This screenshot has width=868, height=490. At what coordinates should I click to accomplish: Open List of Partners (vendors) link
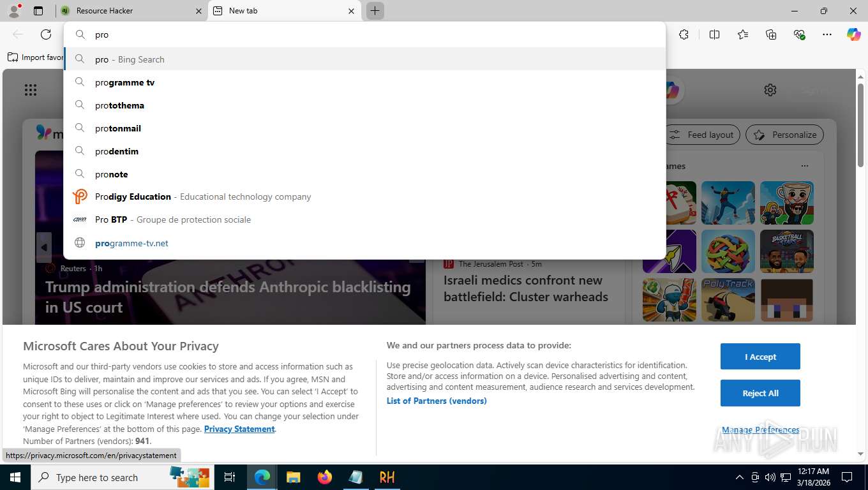pos(437,401)
